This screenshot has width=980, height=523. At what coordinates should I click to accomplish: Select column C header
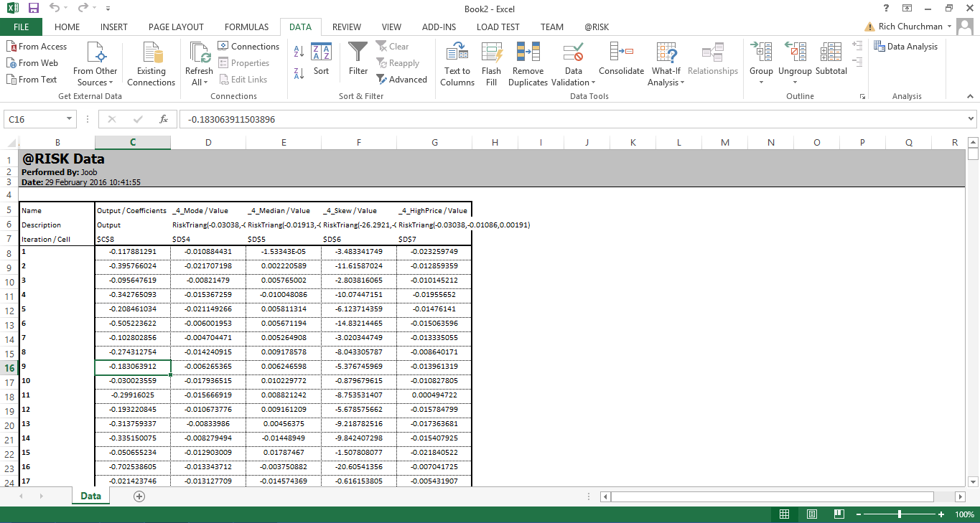[x=133, y=142]
